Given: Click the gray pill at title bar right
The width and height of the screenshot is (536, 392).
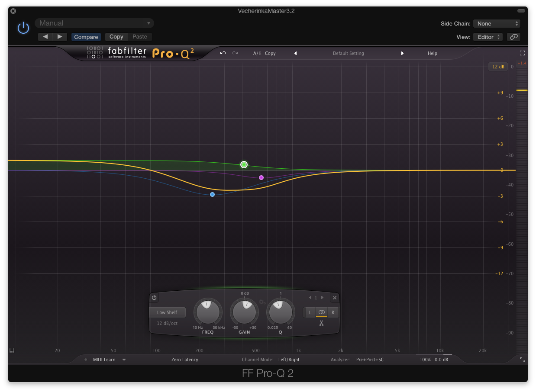Looking at the screenshot, I should coord(521,11).
